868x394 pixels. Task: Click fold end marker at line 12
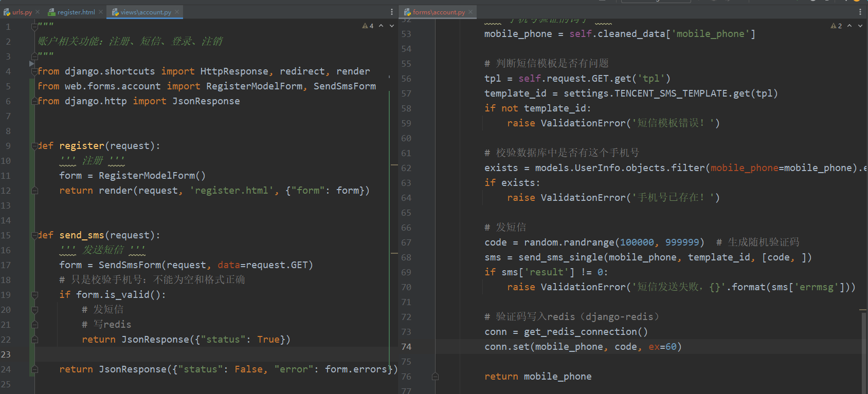click(x=34, y=191)
